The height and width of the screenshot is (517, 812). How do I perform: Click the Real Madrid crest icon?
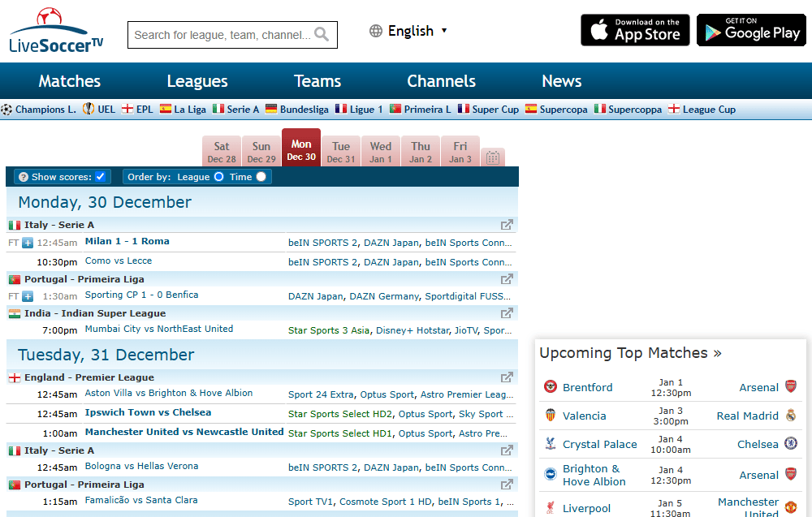[790, 416]
